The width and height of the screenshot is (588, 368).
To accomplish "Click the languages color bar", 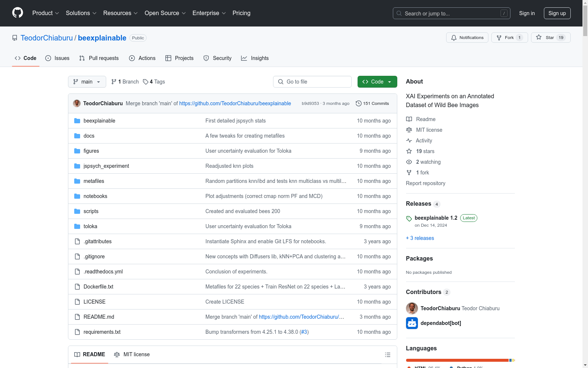I will [x=460, y=360].
